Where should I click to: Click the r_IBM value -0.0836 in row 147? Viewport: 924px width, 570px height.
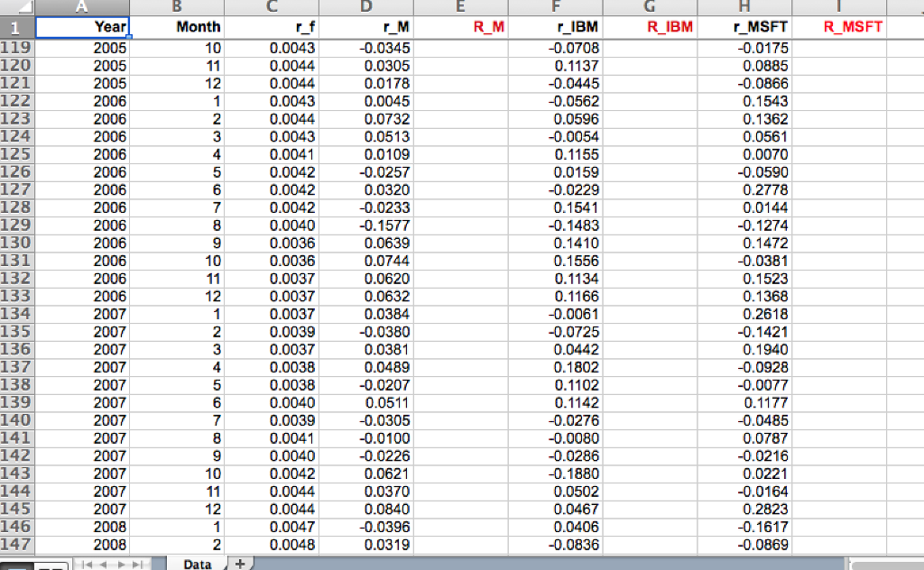click(x=574, y=545)
